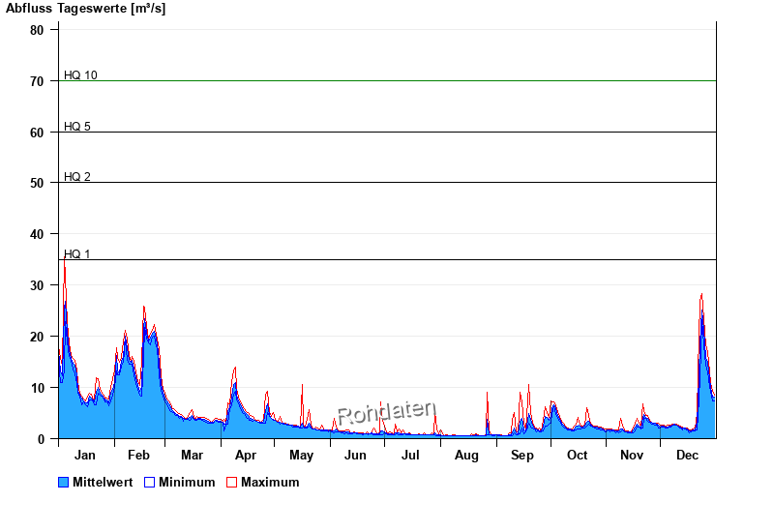The width and height of the screenshot is (774, 532).
Task: Click the Apr month axis label
Action: (246, 456)
